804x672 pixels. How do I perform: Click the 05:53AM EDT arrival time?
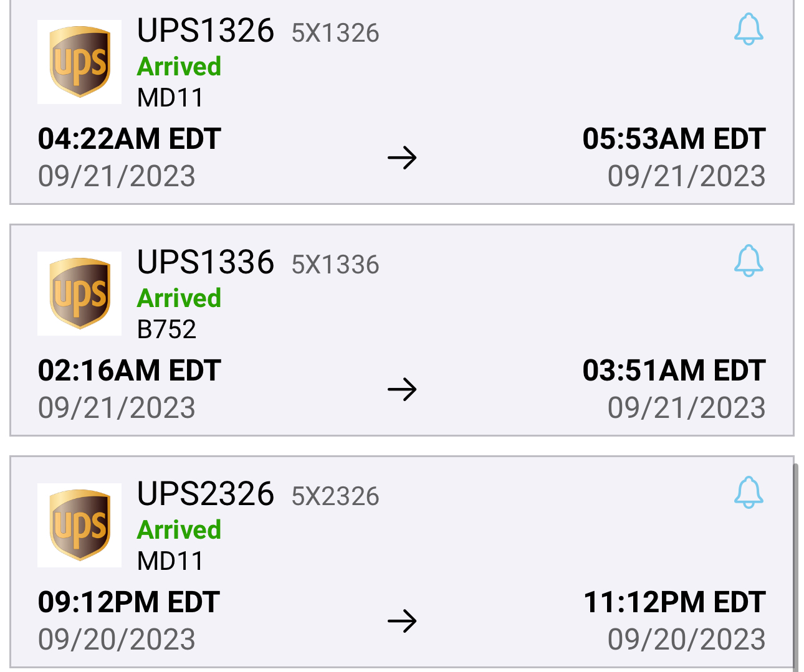(x=674, y=139)
